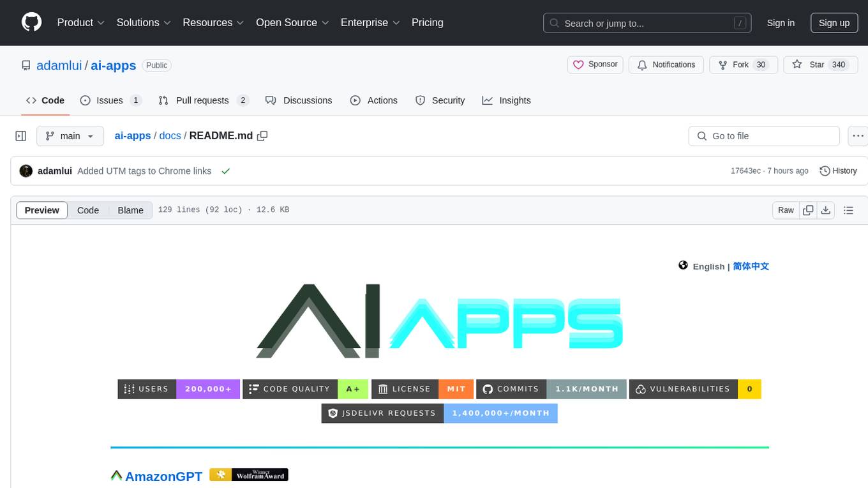The height and width of the screenshot is (488, 868).
Task: Select the Preview view toggle
Action: (x=42, y=210)
